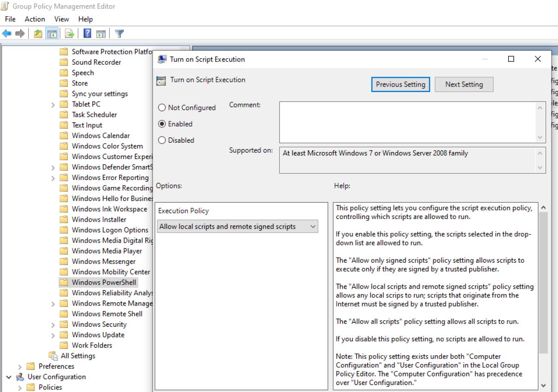Maximize the Turn on Script Execution dialog
The height and width of the screenshot is (392, 558).
click(511, 59)
